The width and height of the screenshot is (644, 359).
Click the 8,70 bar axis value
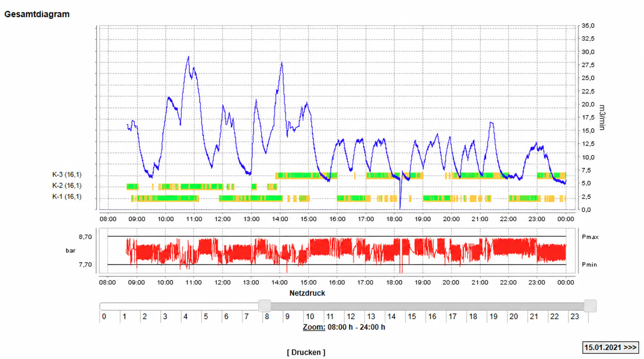pyautogui.click(x=85, y=237)
